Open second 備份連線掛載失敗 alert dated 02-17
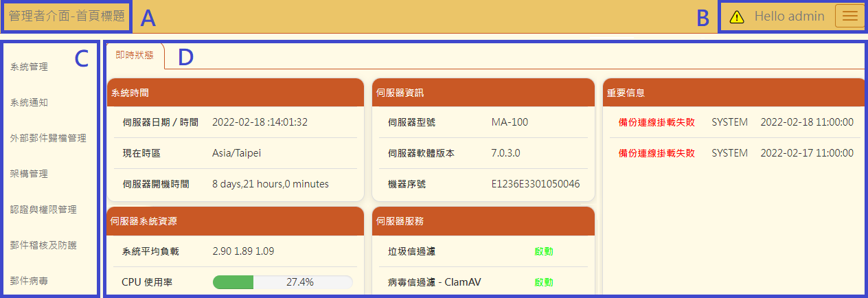 pos(656,153)
